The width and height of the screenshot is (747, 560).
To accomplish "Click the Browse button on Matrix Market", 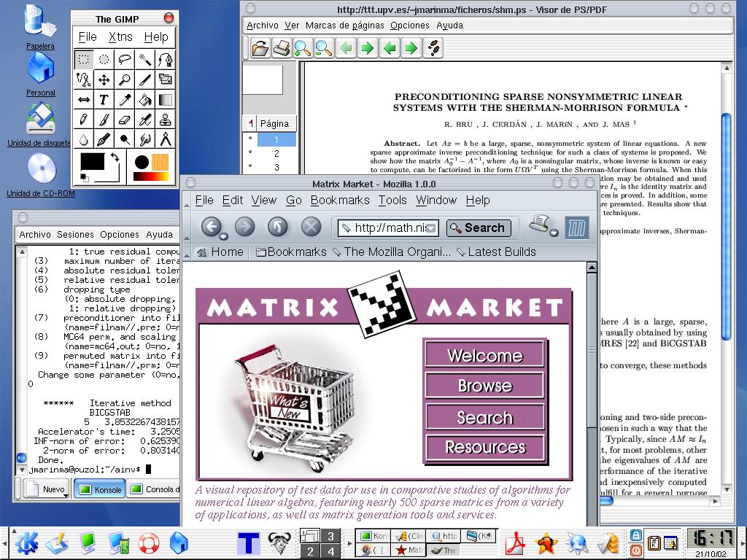I will point(484,386).
